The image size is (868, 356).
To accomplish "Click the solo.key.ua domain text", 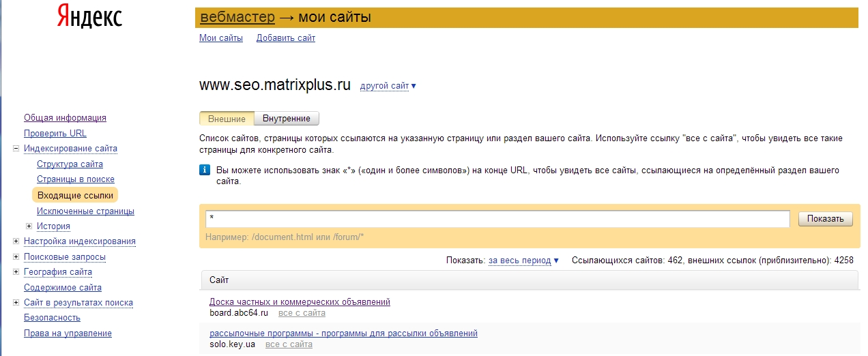I will (232, 344).
